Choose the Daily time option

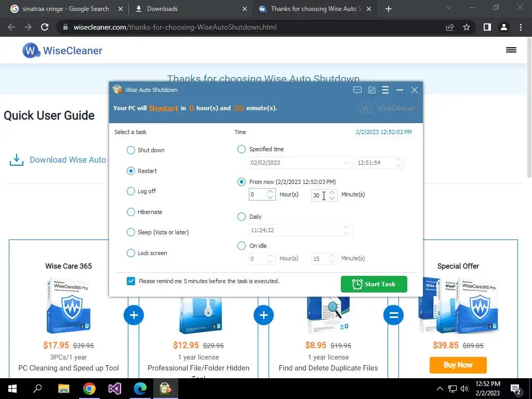click(241, 217)
